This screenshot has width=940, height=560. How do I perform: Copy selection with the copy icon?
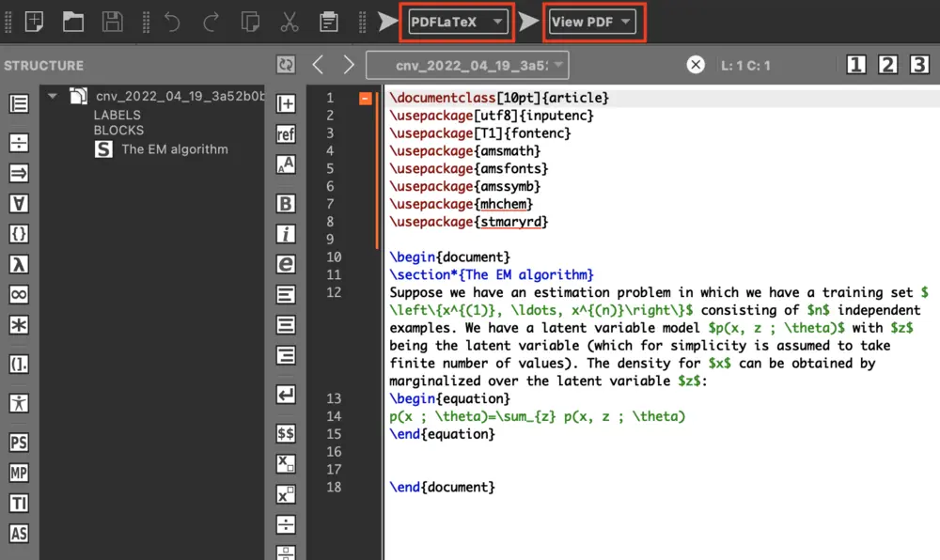[250, 23]
